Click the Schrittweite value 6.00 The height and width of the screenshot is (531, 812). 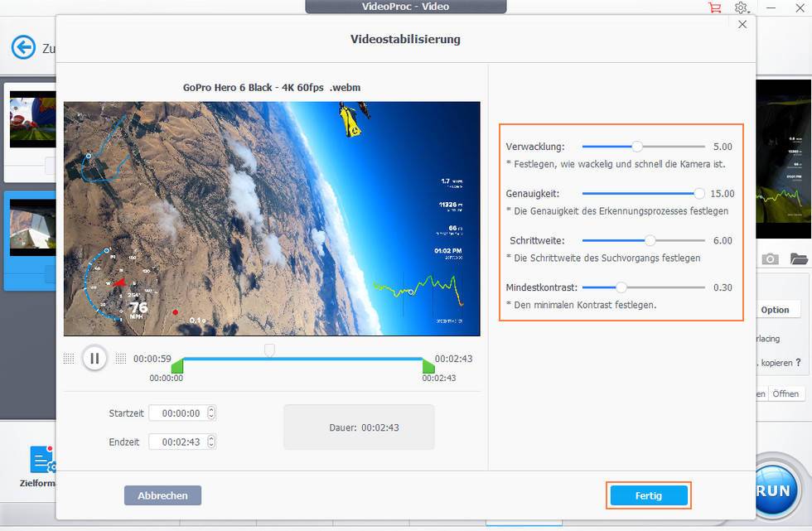click(723, 241)
